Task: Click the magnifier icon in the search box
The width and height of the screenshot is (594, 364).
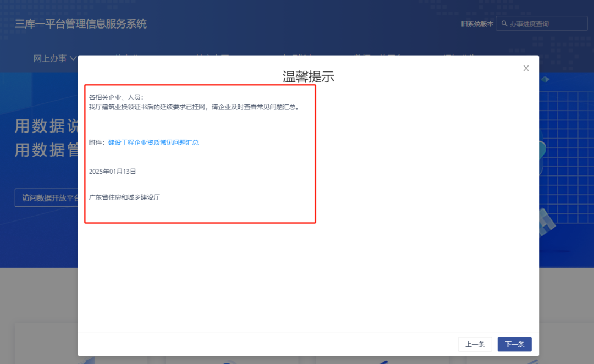Action: (504, 24)
